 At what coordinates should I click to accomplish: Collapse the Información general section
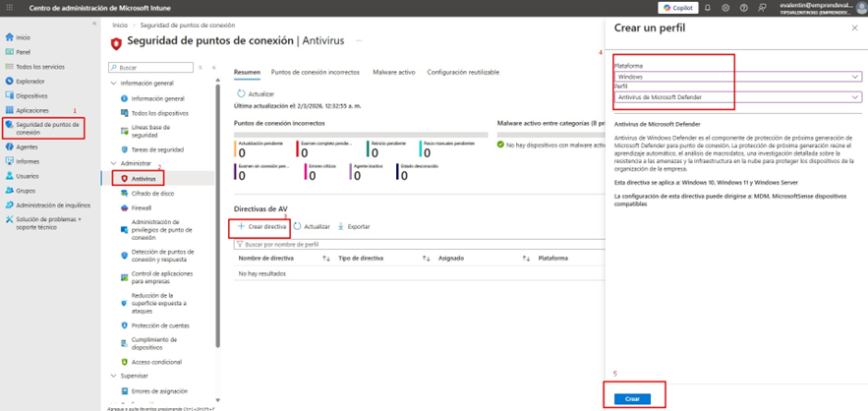(114, 84)
